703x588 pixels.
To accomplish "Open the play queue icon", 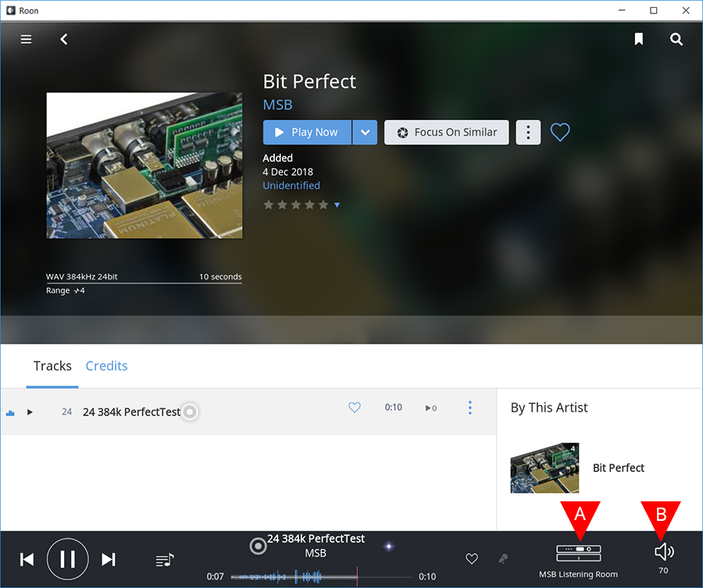I will tap(165, 559).
